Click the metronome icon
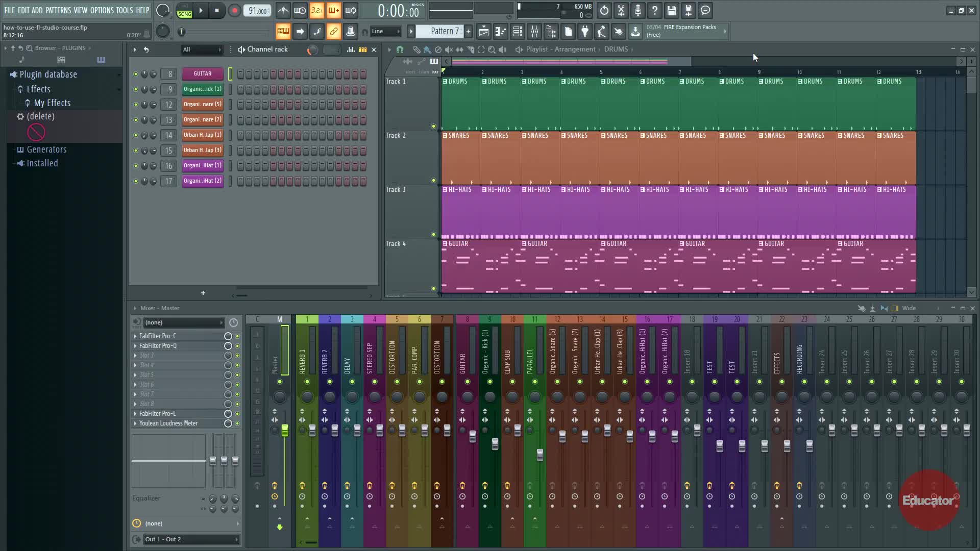This screenshot has width=980, height=551. coord(283,10)
